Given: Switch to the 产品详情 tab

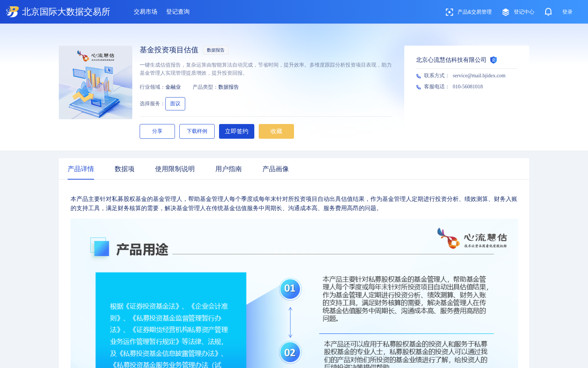Looking at the screenshot, I should point(81,169).
